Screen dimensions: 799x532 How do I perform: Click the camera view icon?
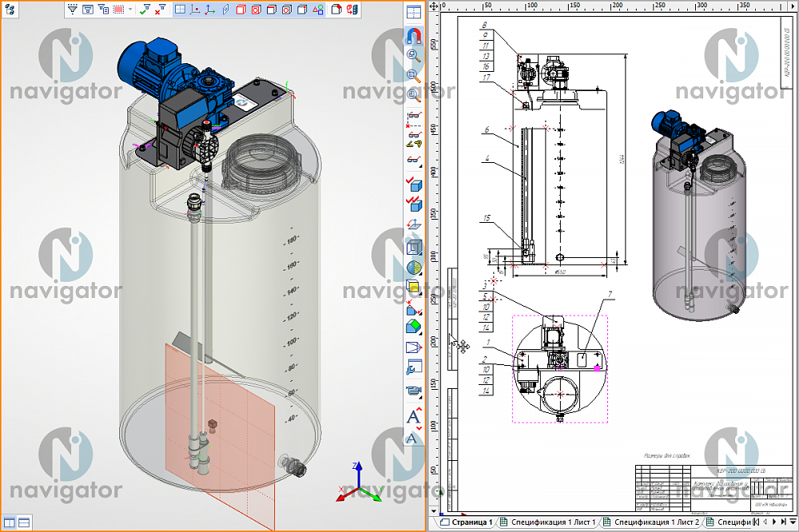coord(414,391)
